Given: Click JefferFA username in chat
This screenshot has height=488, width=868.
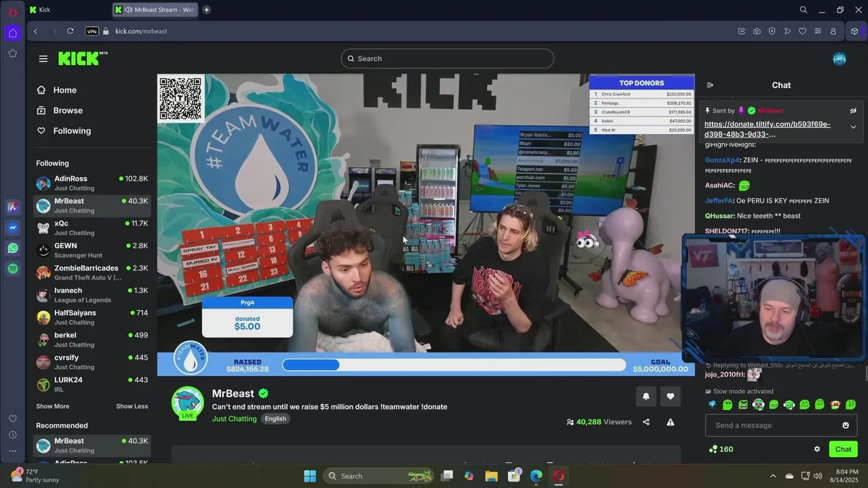Looking at the screenshot, I should (718, 201).
